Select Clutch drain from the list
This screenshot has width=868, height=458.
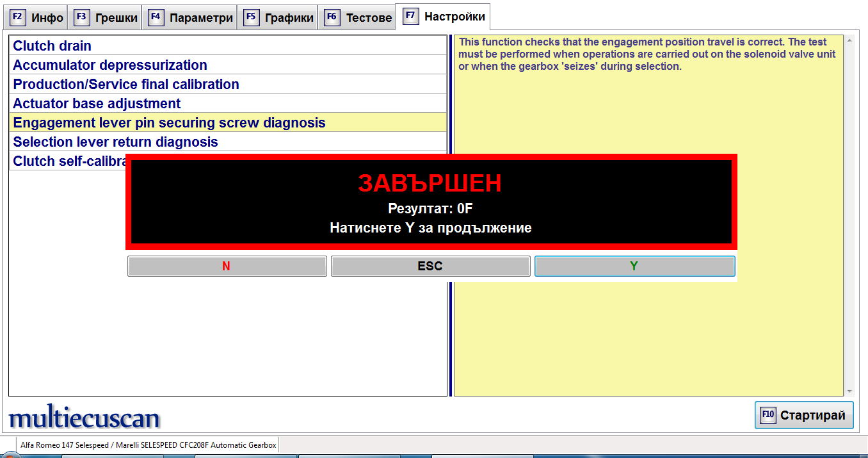click(52, 46)
